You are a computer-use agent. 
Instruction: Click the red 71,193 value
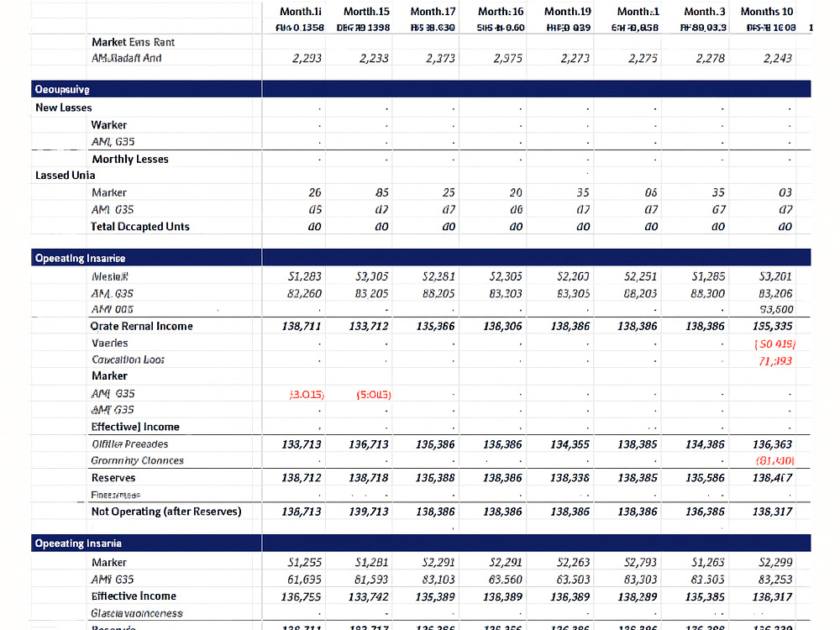(775, 361)
